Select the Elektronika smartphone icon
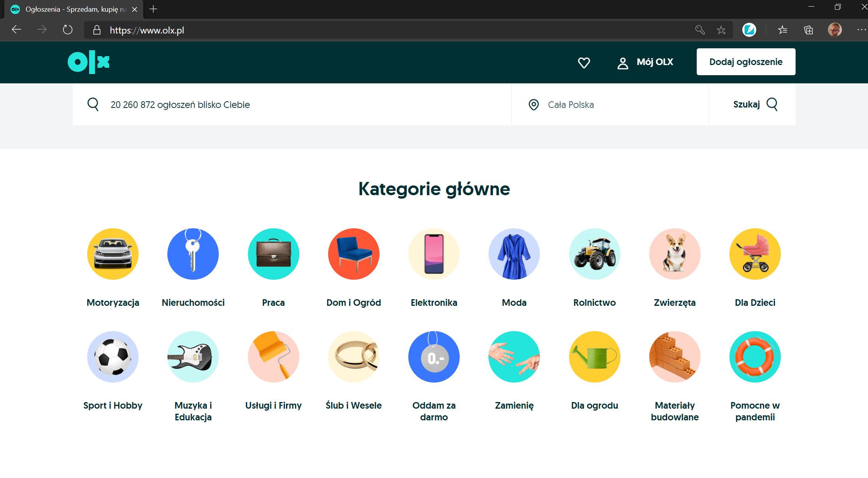 click(x=434, y=254)
